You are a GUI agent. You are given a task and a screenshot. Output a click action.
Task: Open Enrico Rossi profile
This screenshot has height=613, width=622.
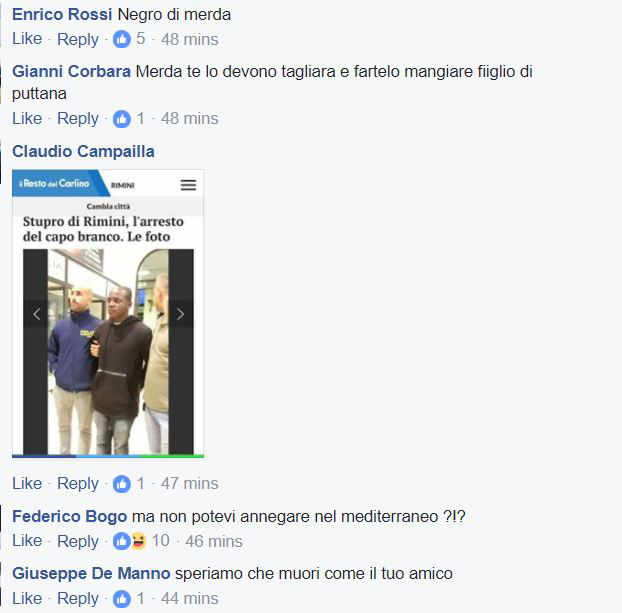tap(62, 15)
